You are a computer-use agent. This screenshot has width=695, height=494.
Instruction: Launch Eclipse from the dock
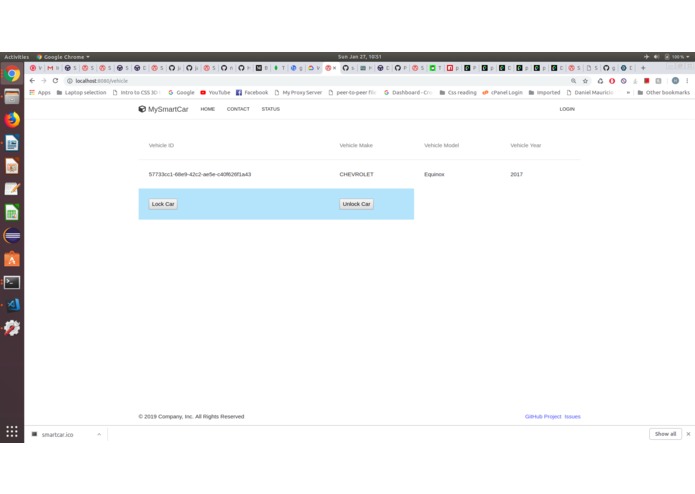(12, 236)
